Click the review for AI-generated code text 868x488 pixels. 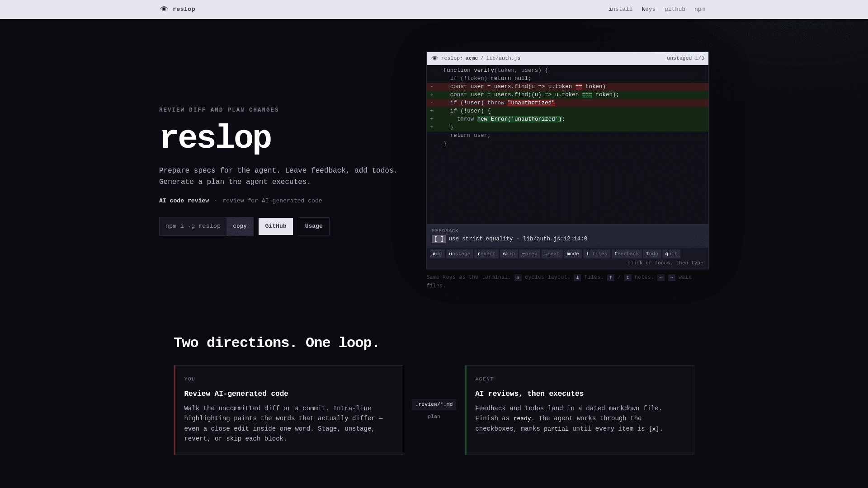tap(272, 201)
